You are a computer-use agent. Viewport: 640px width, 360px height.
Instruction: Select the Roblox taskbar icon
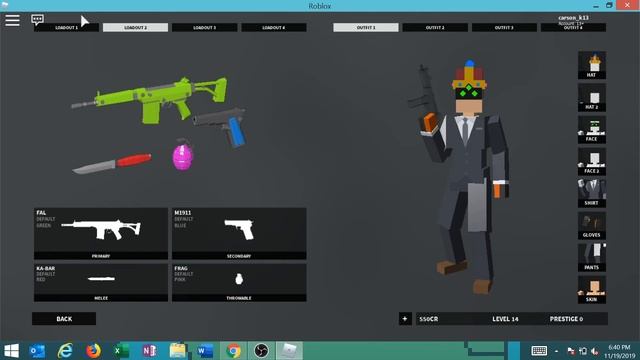289,351
